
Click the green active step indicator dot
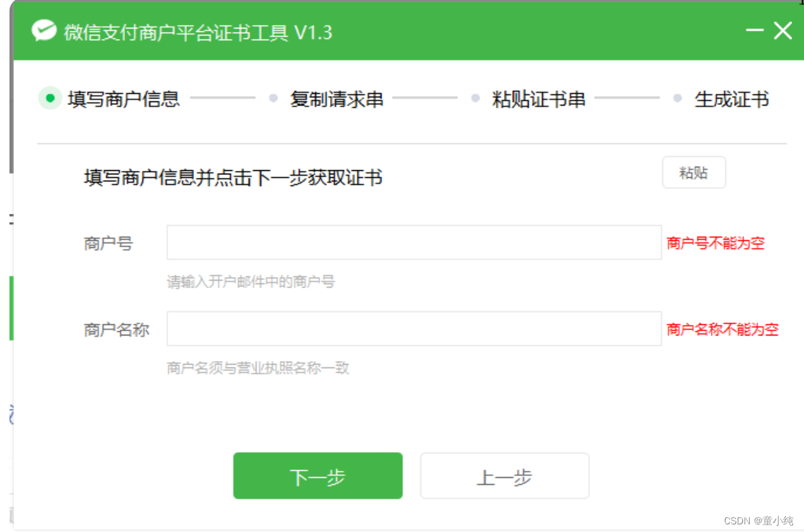coord(50,98)
